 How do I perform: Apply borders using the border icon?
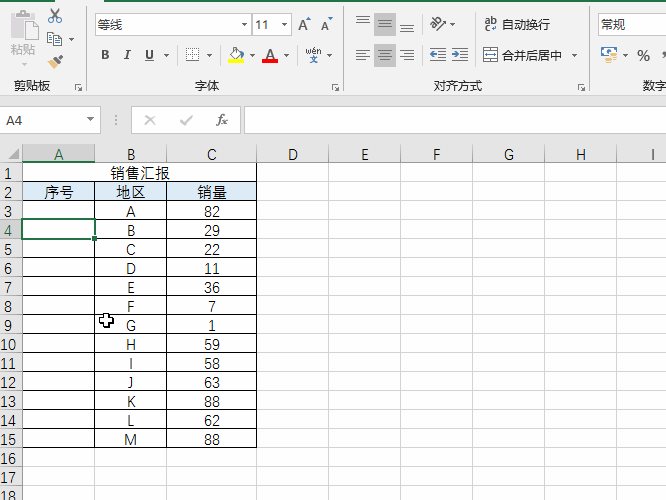click(192, 55)
